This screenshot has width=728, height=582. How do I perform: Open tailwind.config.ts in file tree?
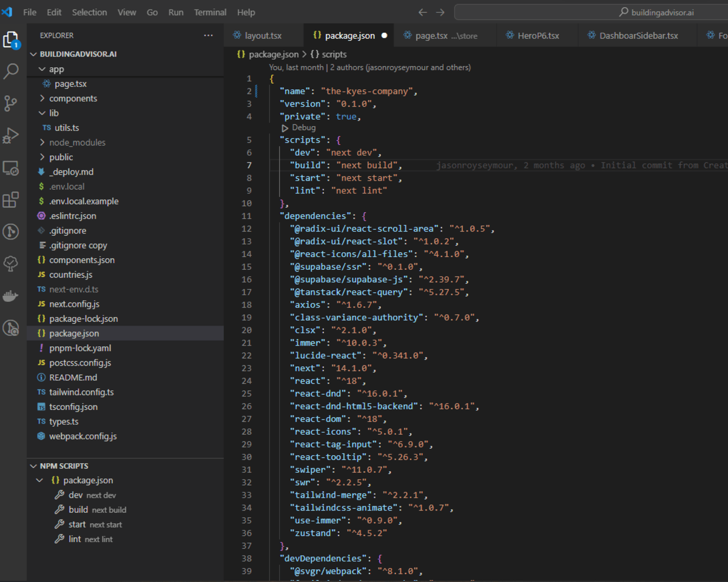coord(81,392)
